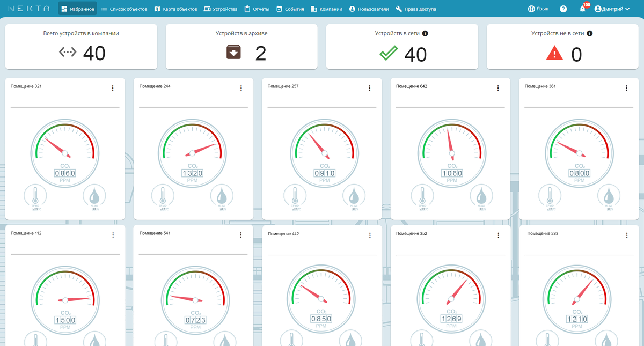The width and height of the screenshot is (644, 346).
Task: Click thermometer icon in Помещение 361
Action: [550, 196]
